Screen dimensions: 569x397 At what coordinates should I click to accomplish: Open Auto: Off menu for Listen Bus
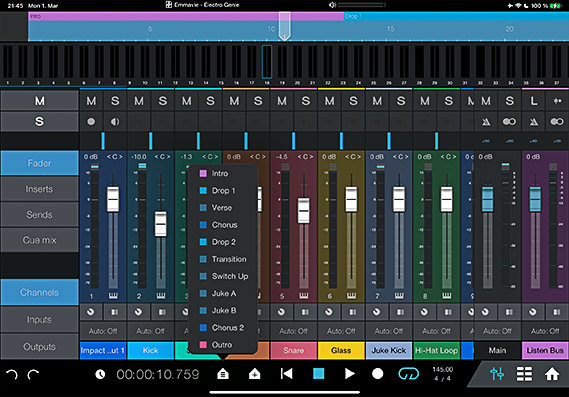pyautogui.click(x=545, y=331)
